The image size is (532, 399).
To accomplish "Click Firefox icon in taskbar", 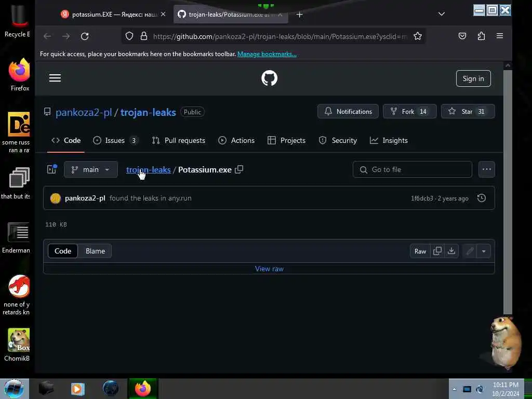I will tap(143, 389).
